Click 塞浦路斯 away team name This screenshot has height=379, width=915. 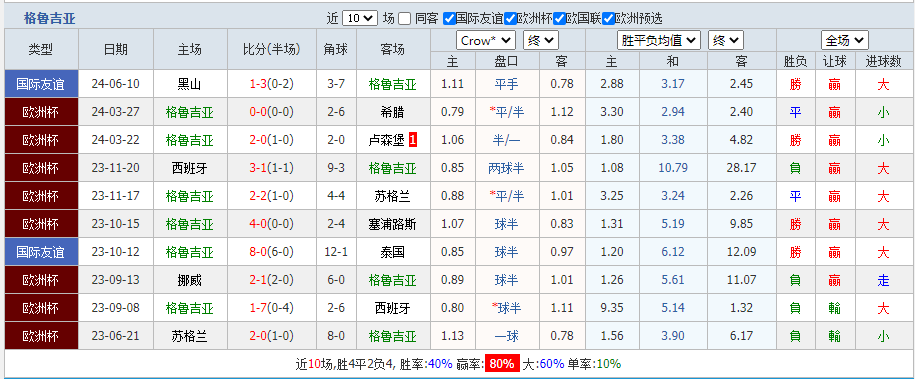coord(393,224)
